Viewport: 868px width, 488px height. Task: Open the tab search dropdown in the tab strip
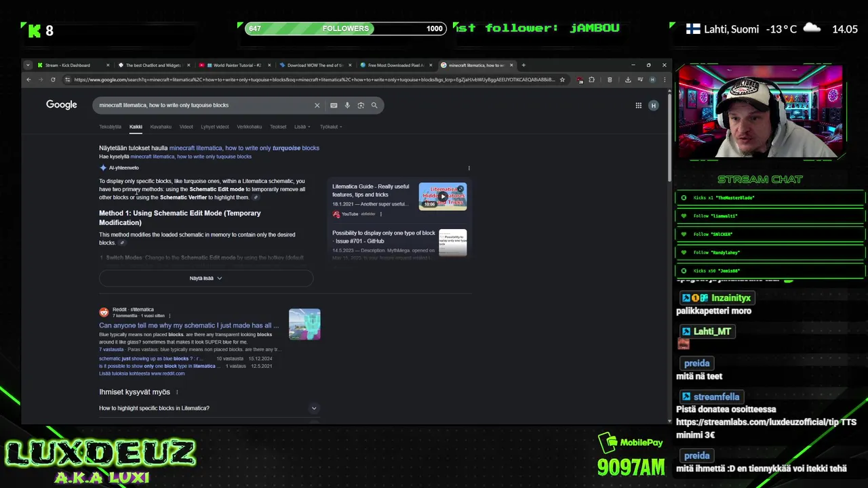click(28, 65)
